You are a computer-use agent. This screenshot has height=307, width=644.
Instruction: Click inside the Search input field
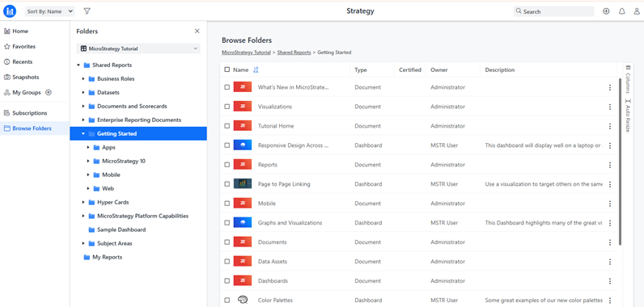(x=553, y=11)
